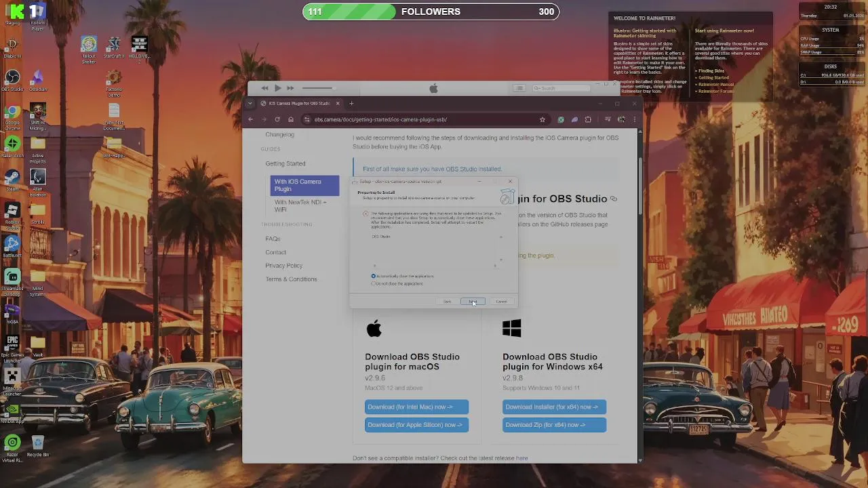This screenshot has height=488, width=868.
Task: Click the Back button in Setup dialog
Action: click(447, 302)
